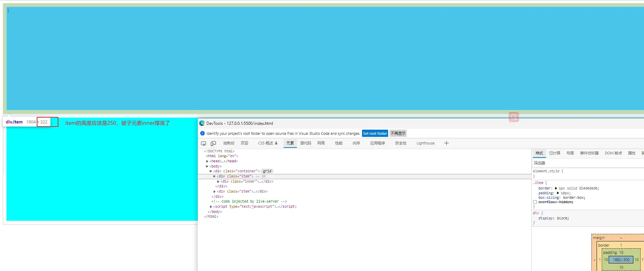
Task: Click the red magnifier search overlay icon
Action: pos(514,117)
